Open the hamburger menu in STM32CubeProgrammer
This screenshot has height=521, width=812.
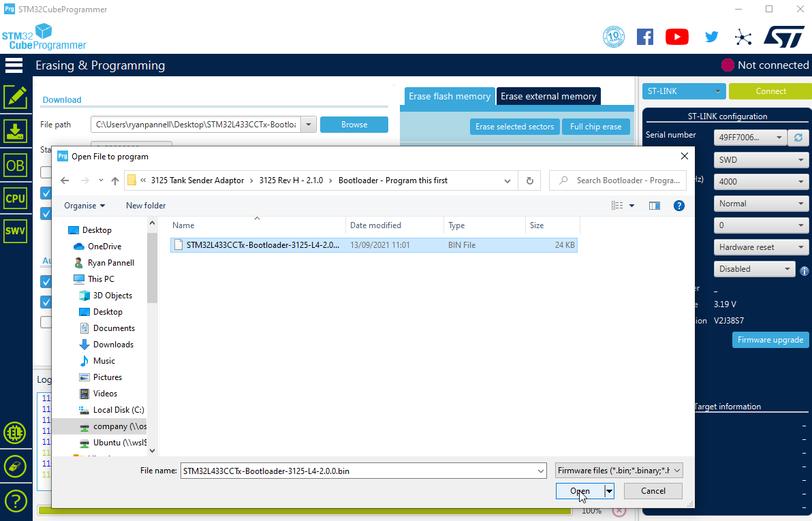tap(14, 65)
